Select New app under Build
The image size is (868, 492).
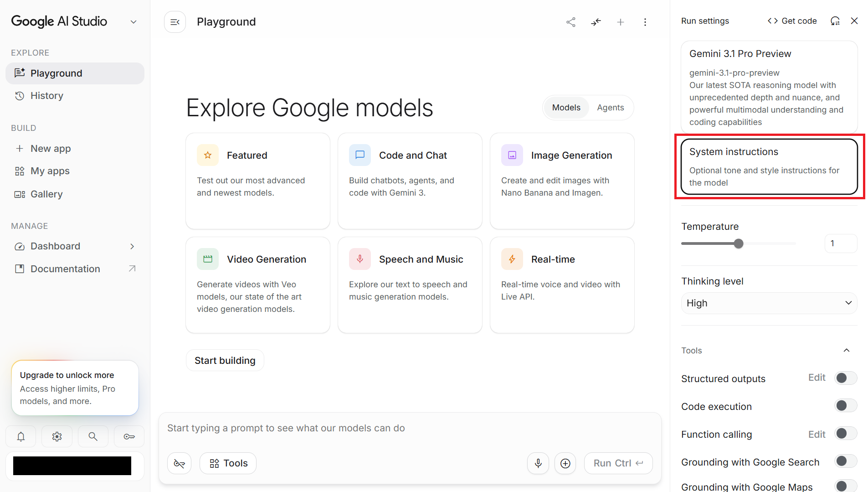75,149
